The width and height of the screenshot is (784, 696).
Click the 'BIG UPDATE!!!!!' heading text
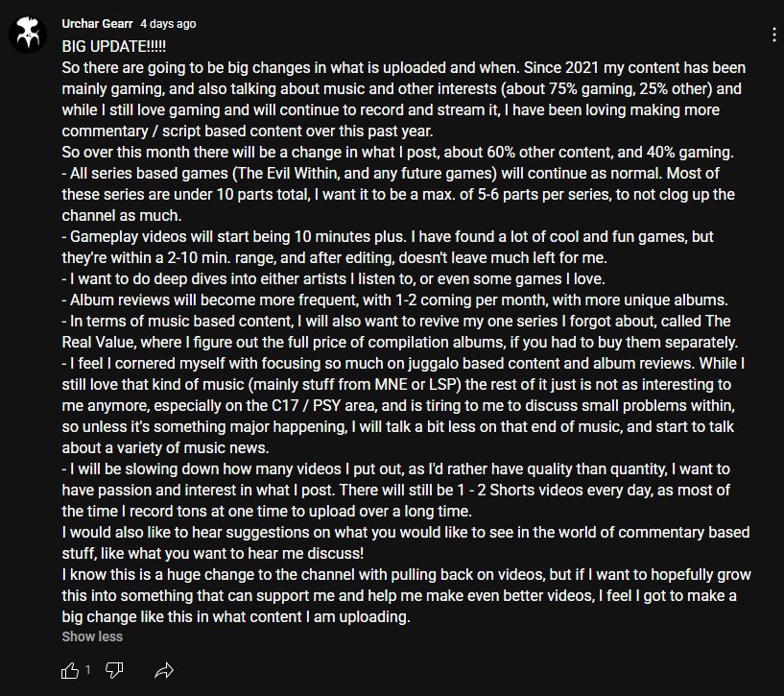[114, 46]
